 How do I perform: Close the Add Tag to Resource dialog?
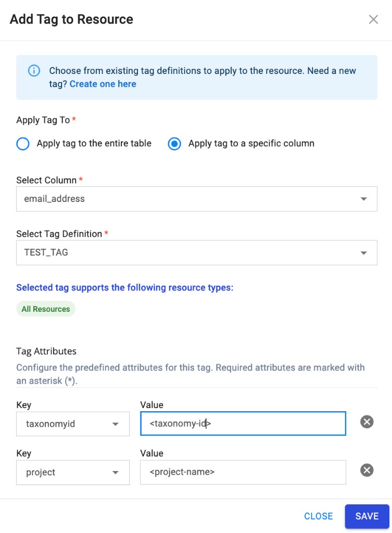point(373,19)
